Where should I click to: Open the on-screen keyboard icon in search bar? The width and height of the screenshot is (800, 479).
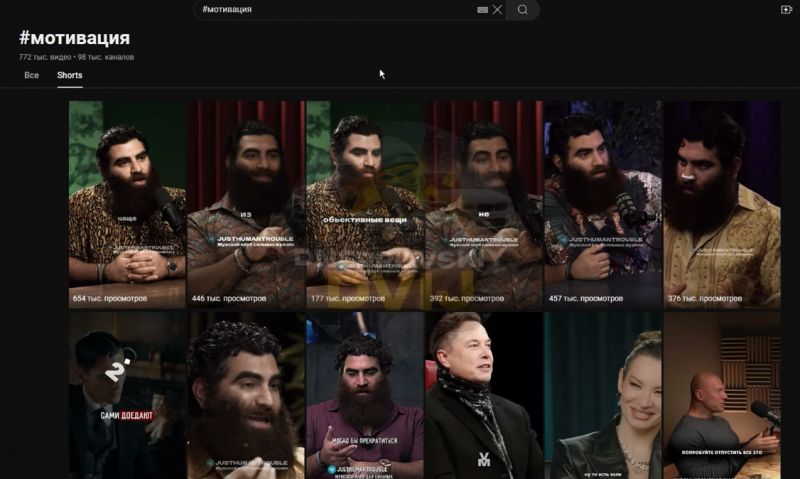tap(482, 10)
